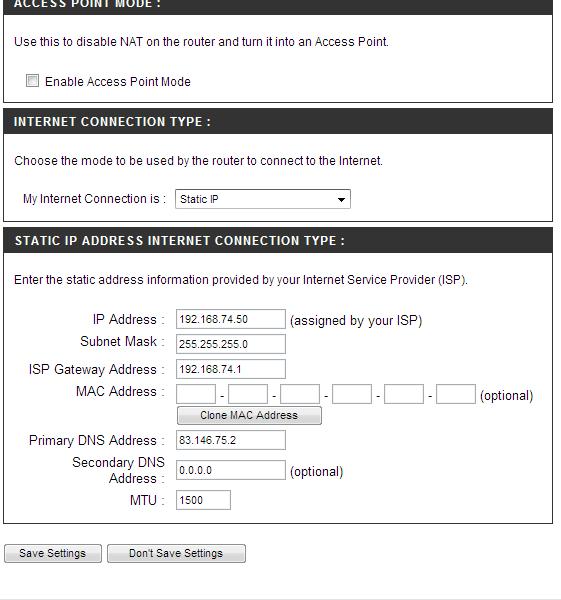Click the Static IP Address section header
This screenshot has width=561, height=600.
pos(278,240)
